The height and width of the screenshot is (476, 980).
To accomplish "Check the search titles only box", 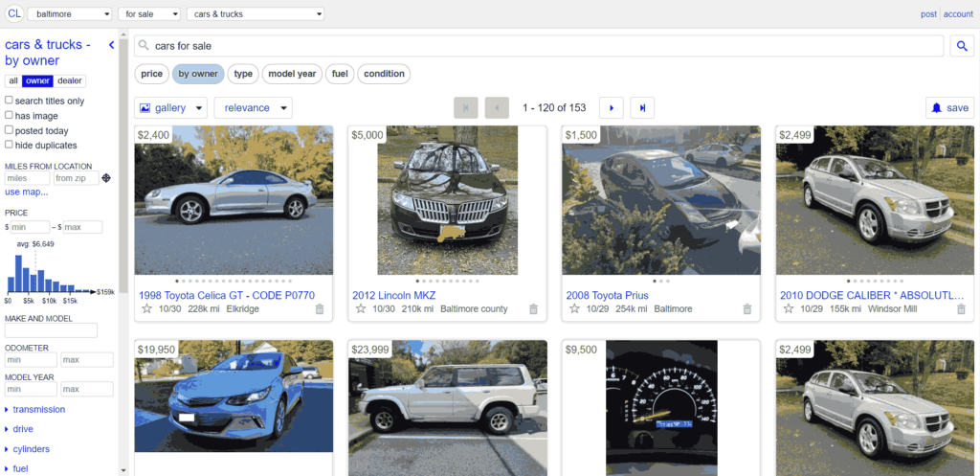I will [9, 100].
